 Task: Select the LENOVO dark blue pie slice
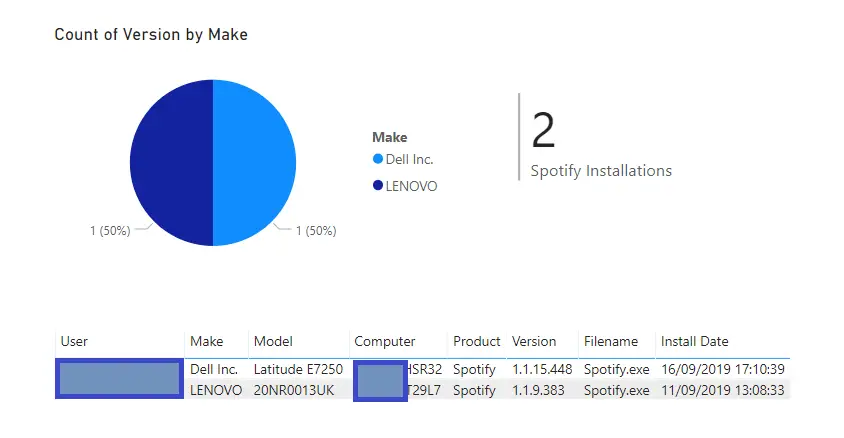171,163
